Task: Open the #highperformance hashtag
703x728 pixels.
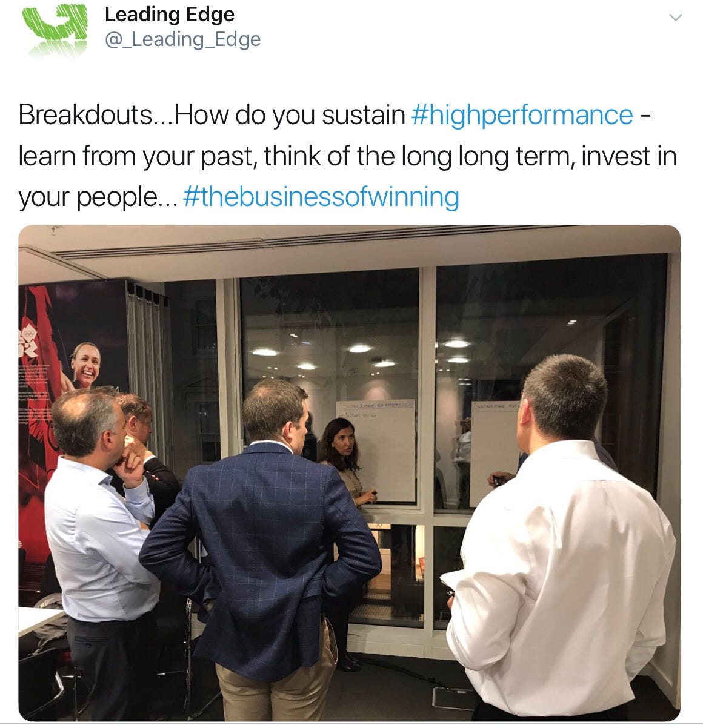Action: pos(522,115)
